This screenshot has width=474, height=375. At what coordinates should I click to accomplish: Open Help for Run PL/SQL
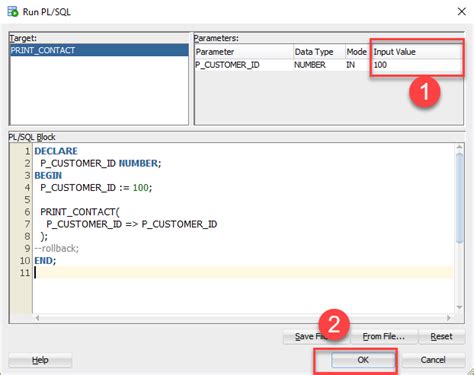(40, 360)
